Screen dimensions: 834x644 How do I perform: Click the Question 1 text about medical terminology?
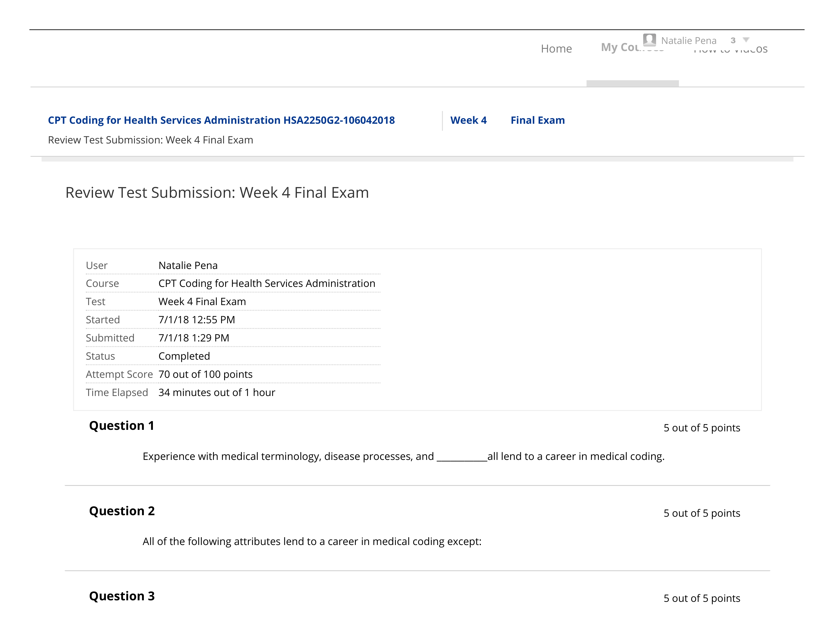[403, 456]
